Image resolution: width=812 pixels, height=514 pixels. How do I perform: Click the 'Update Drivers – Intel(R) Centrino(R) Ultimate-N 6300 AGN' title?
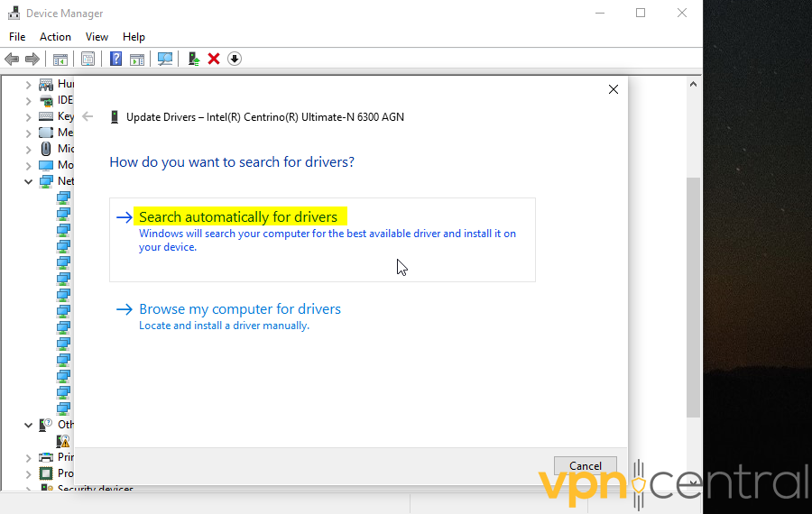[x=265, y=117]
